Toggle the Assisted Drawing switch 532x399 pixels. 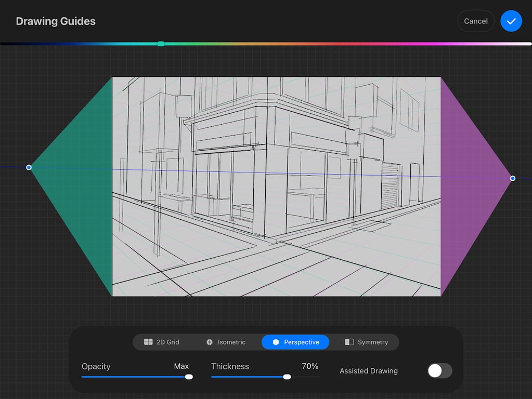[440, 370]
